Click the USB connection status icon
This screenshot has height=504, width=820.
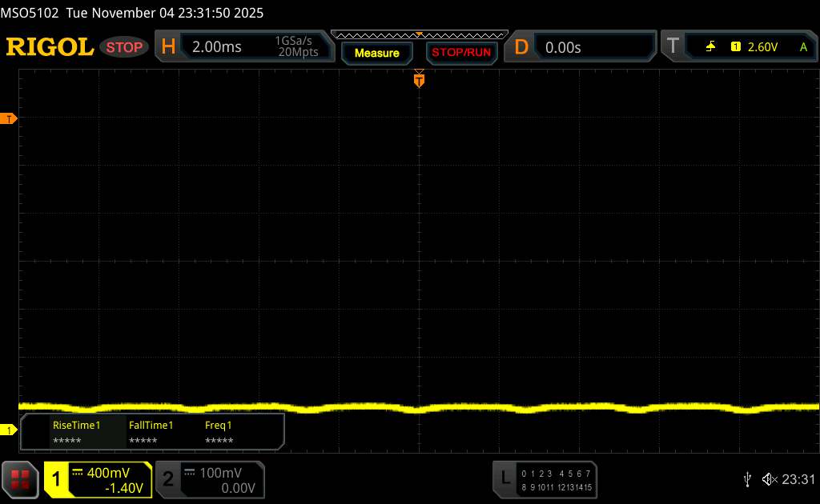(x=747, y=479)
